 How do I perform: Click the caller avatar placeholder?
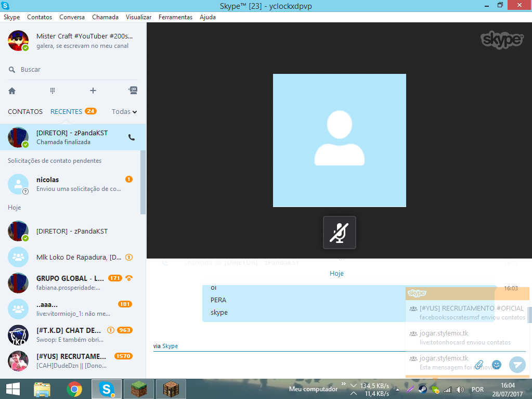[x=339, y=140]
